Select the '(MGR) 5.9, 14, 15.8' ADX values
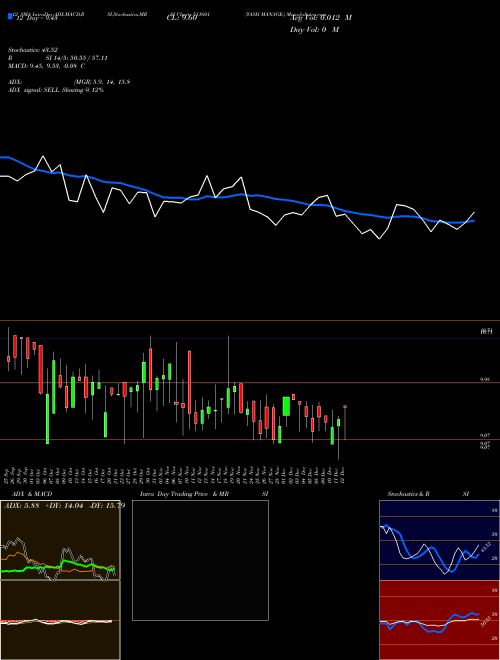Viewport: 500px width, 660px height. click(101, 82)
